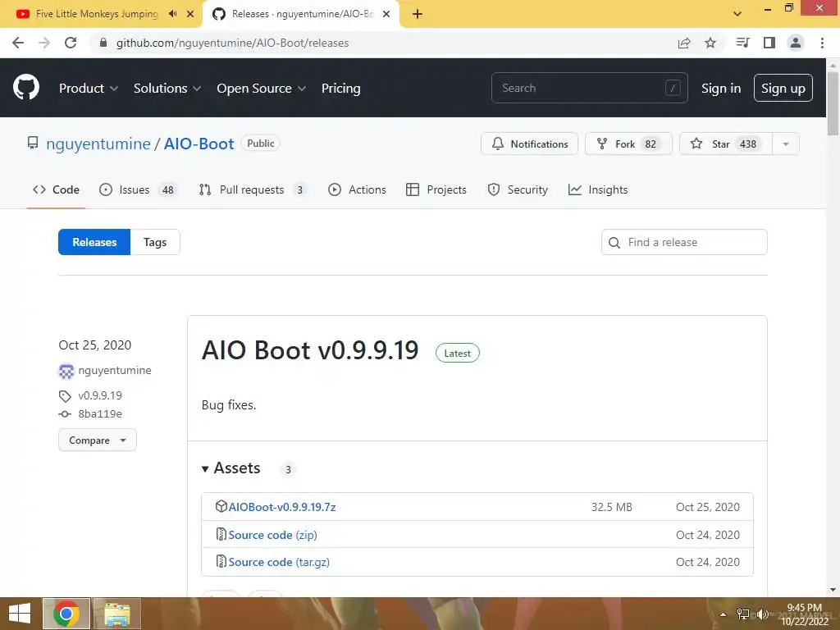This screenshot has width=840, height=630.
Task: Open the v0.9.9.19 tag link
Action: [100, 395]
